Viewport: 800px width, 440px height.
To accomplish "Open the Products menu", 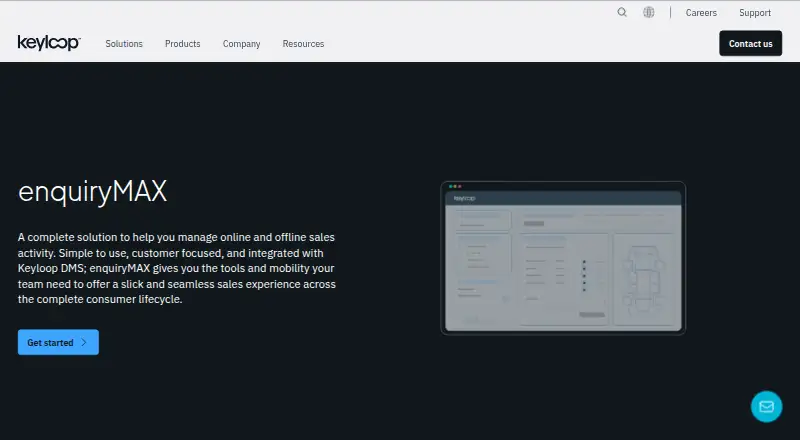I will coord(183,44).
